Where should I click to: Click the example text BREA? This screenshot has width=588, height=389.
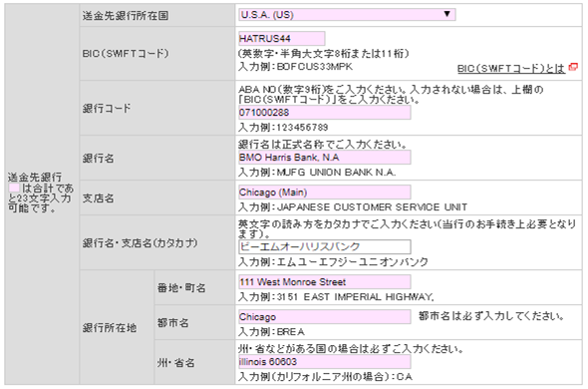pyautogui.click(x=291, y=332)
